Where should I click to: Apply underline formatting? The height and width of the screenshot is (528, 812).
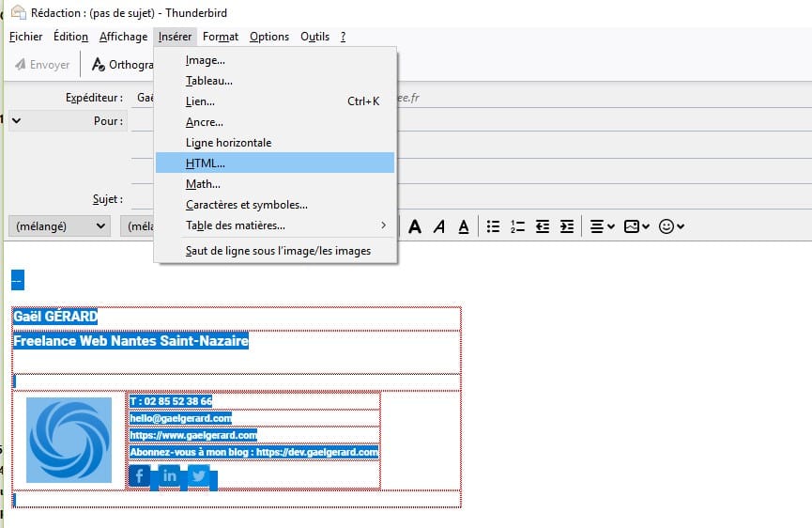click(463, 226)
